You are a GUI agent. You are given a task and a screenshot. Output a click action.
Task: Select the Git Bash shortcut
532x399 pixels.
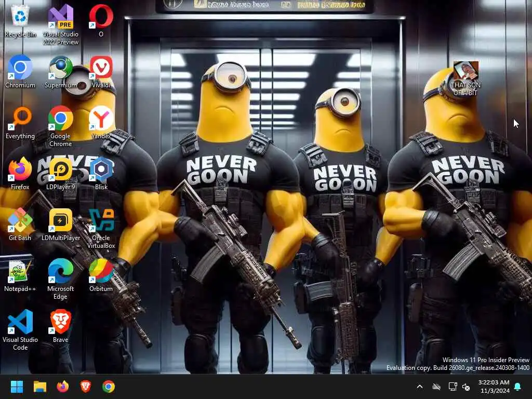pos(20,224)
